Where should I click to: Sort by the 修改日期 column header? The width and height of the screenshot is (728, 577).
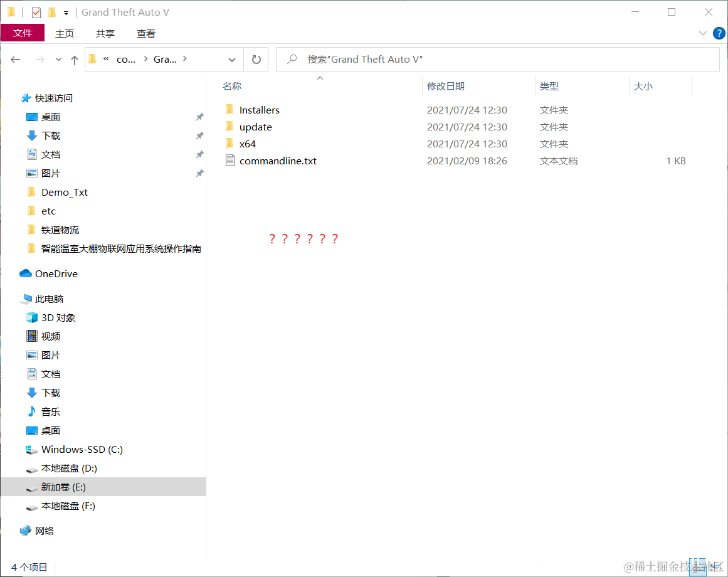[446, 87]
